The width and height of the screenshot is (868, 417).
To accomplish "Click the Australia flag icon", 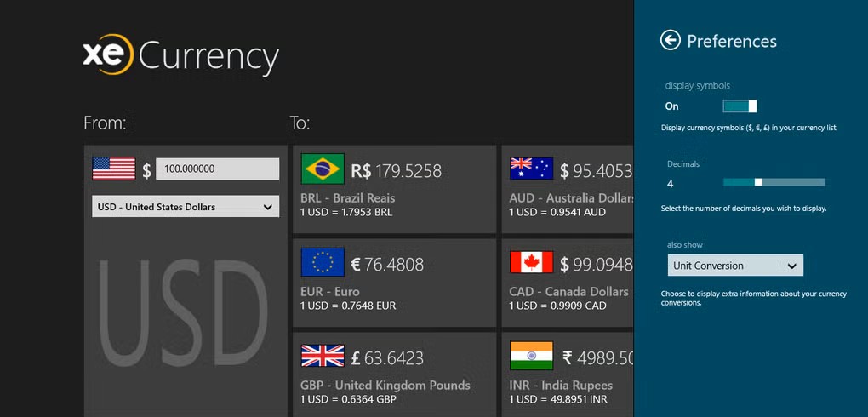I will coord(531,169).
